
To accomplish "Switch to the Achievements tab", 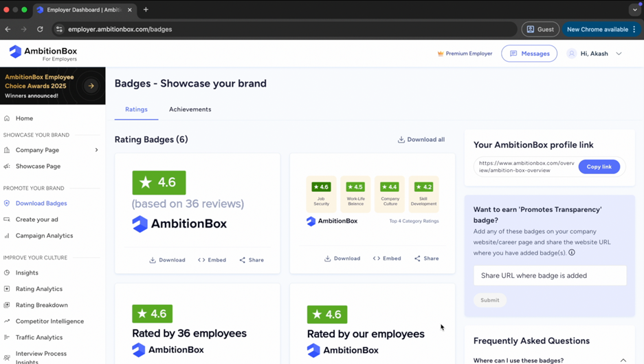I will [x=190, y=109].
